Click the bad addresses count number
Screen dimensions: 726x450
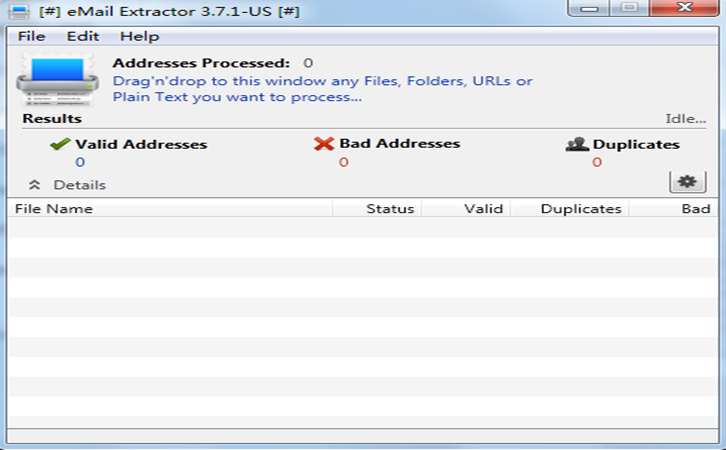pyautogui.click(x=343, y=162)
